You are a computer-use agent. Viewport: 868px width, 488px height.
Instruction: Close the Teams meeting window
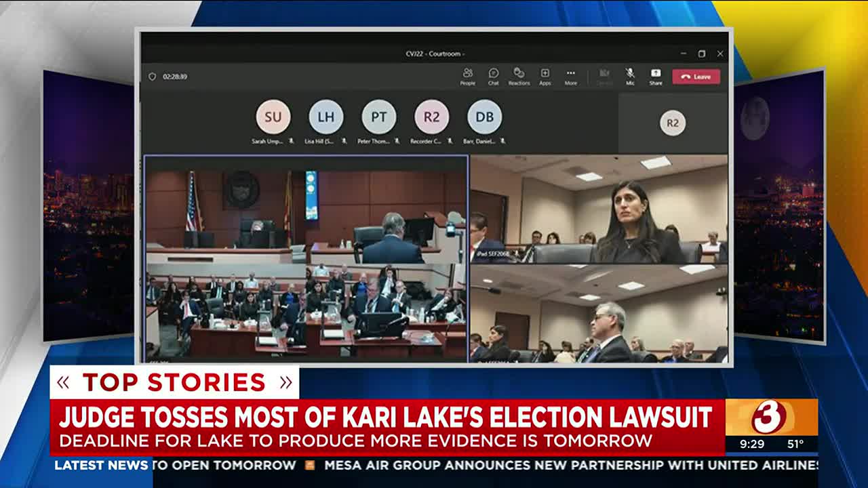pos(720,54)
